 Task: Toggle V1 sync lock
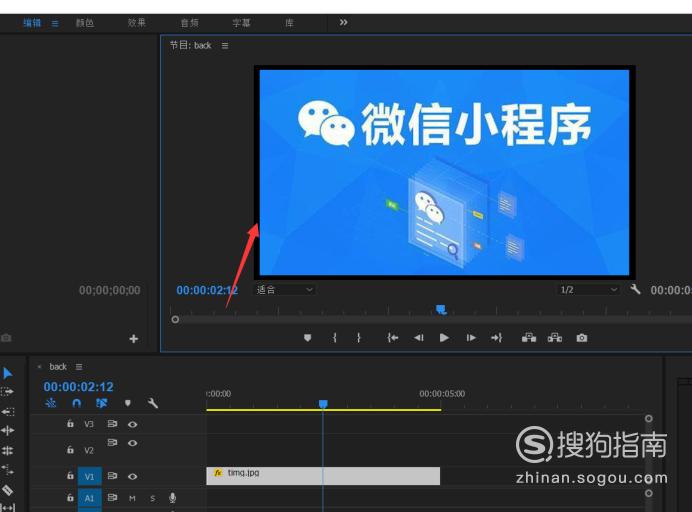113,476
